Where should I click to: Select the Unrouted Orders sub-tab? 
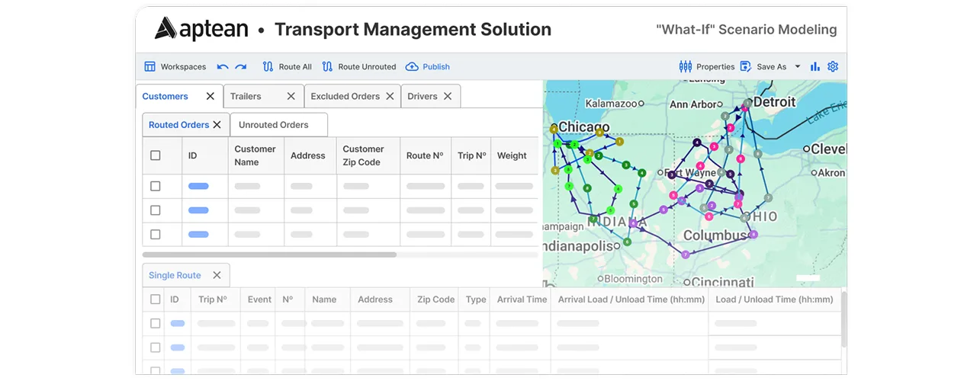(274, 125)
